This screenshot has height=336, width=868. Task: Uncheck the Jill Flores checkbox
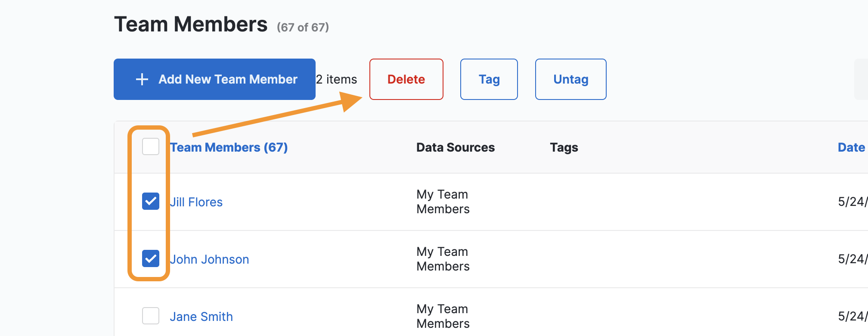(x=151, y=201)
